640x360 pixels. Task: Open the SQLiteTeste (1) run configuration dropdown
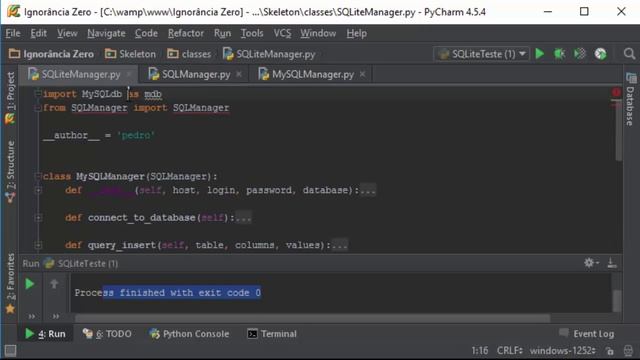482,54
